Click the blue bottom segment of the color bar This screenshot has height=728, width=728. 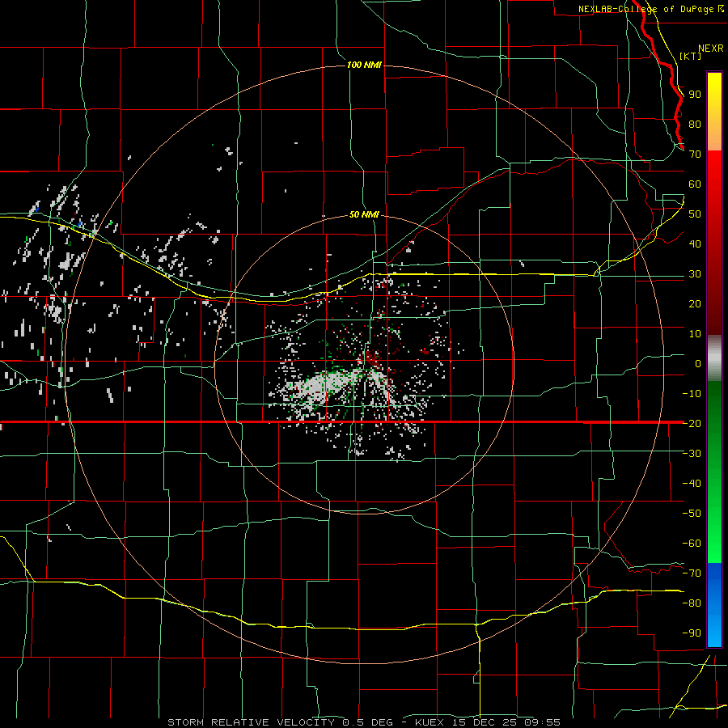(714, 605)
